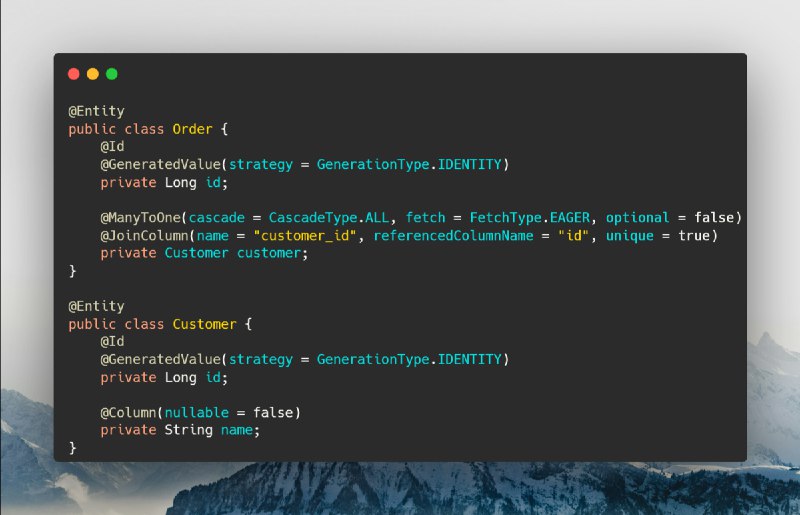Viewport: 800px width, 515px height.
Task: Click the yellow minimize window dot
Action: tap(92, 74)
